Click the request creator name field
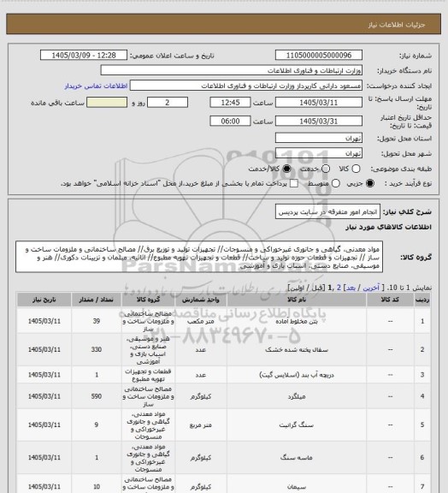This screenshot has width=448, height=493. 246,86
